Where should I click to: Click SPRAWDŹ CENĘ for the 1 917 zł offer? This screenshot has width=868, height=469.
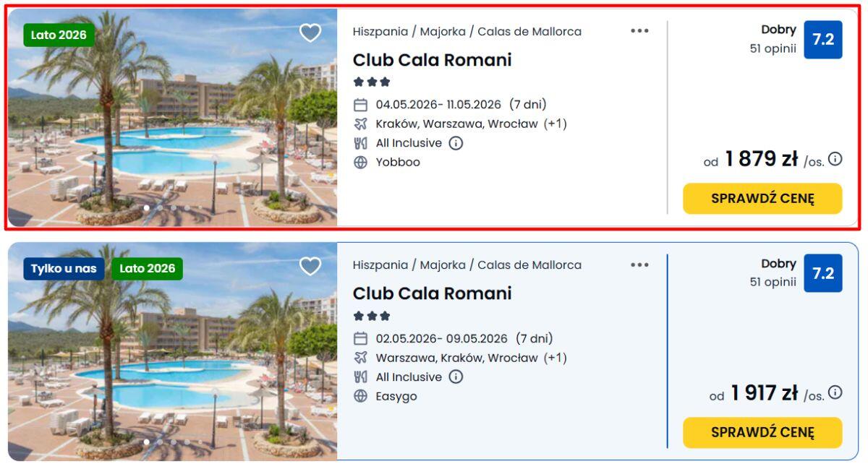point(762,432)
